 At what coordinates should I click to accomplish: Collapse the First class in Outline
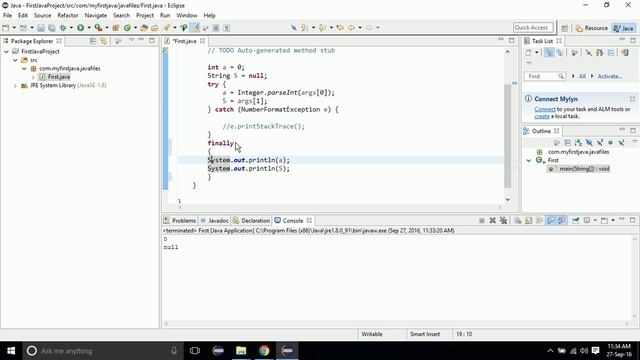pyautogui.click(x=529, y=160)
